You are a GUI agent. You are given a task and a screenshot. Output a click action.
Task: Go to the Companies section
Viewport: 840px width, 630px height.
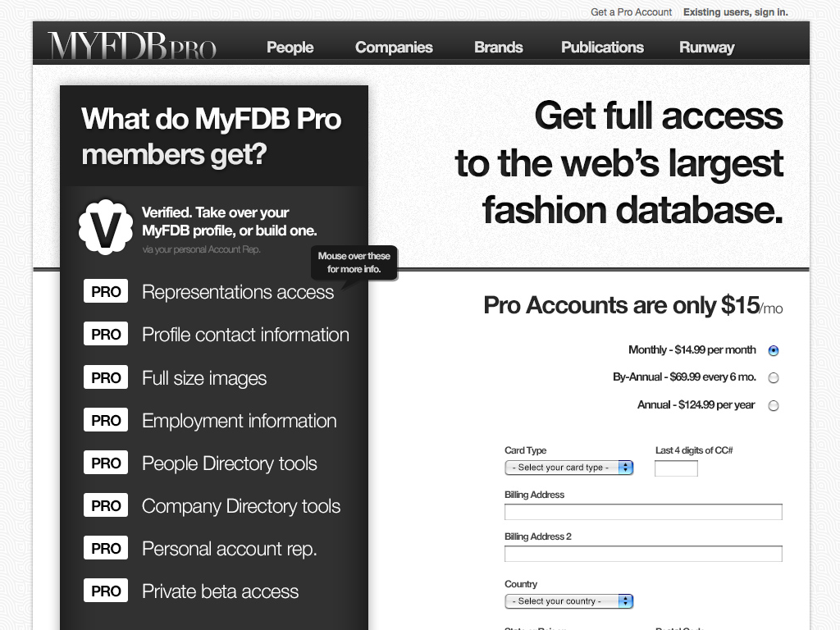click(x=394, y=48)
